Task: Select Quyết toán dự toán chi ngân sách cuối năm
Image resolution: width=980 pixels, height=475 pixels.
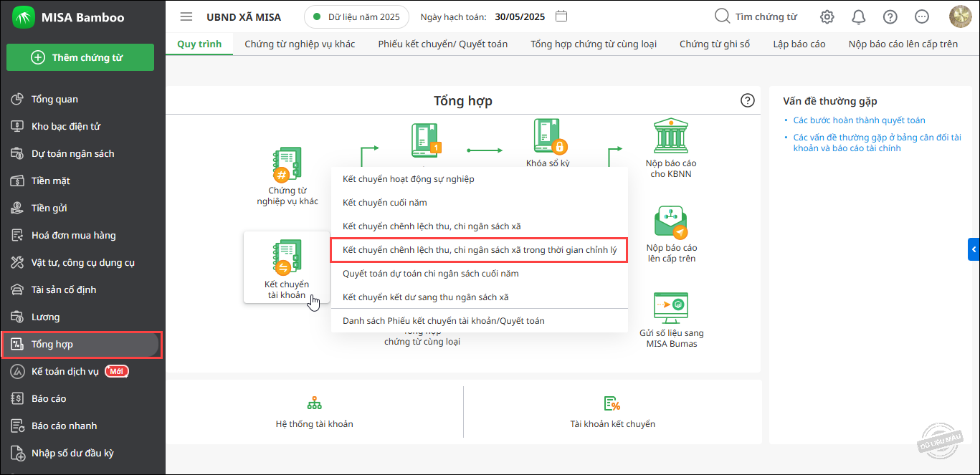Action: 479,274
